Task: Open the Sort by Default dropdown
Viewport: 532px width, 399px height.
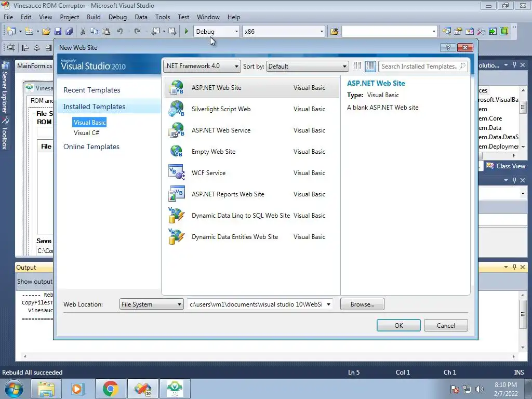Action: pyautogui.click(x=308, y=66)
